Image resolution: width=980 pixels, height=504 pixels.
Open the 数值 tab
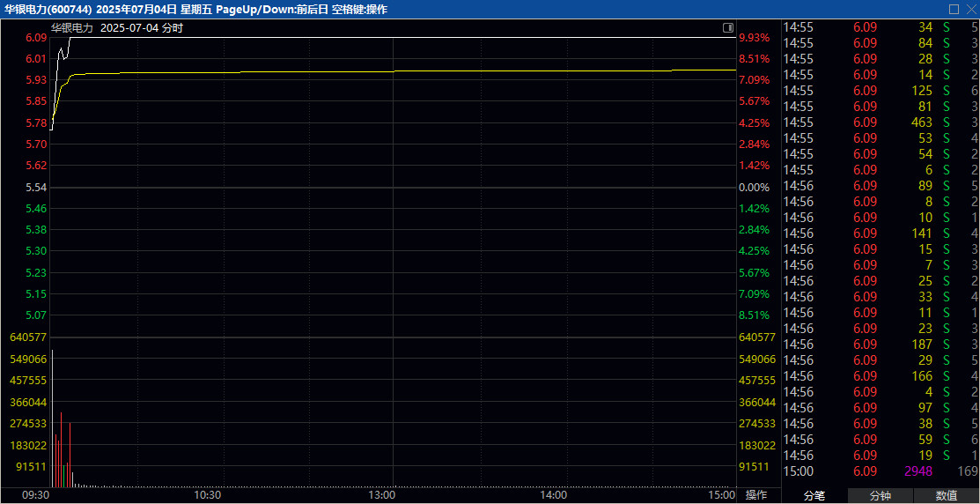[947, 496]
